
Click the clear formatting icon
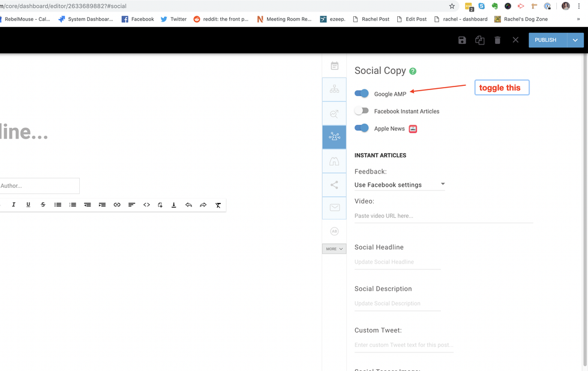click(x=218, y=205)
